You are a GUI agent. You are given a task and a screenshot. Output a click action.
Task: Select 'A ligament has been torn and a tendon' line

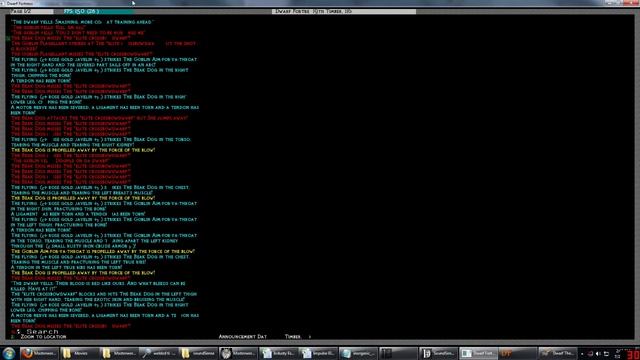pos(78,214)
